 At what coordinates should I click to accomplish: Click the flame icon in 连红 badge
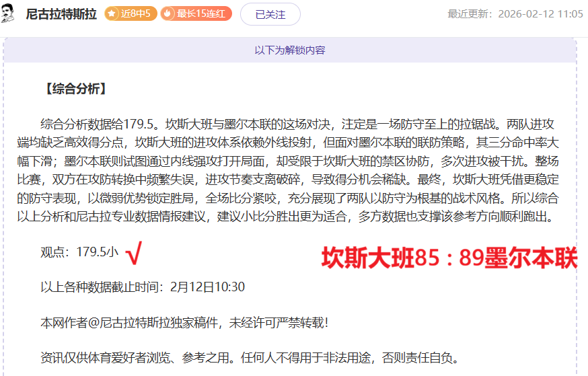(169, 14)
